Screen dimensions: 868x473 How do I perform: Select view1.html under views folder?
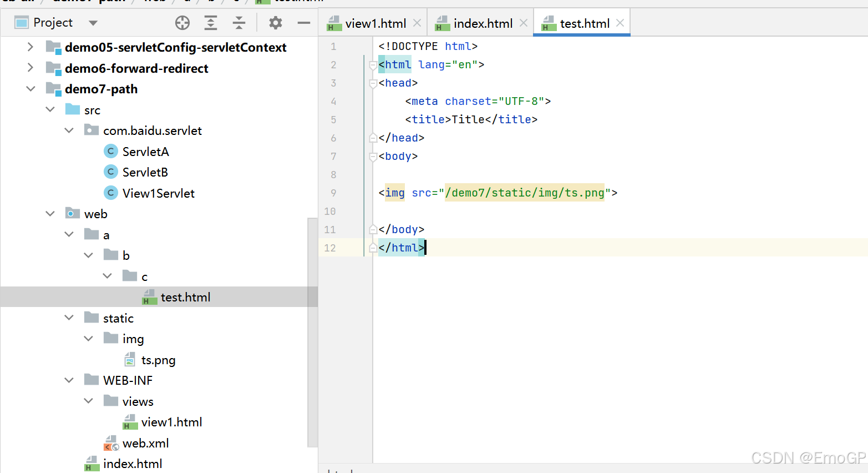click(x=171, y=422)
